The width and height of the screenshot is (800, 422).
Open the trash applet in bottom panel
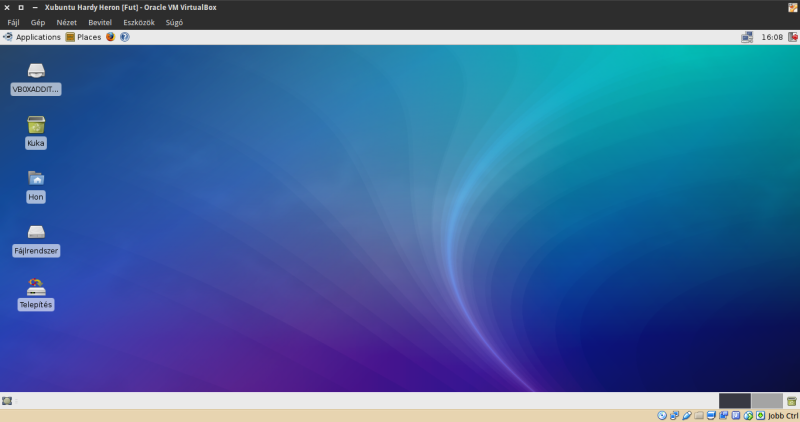click(x=792, y=401)
